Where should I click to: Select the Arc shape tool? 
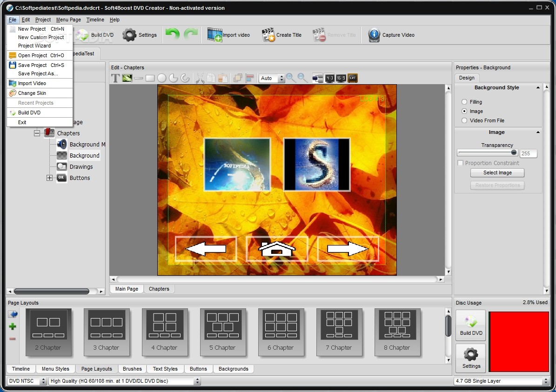point(185,78)
